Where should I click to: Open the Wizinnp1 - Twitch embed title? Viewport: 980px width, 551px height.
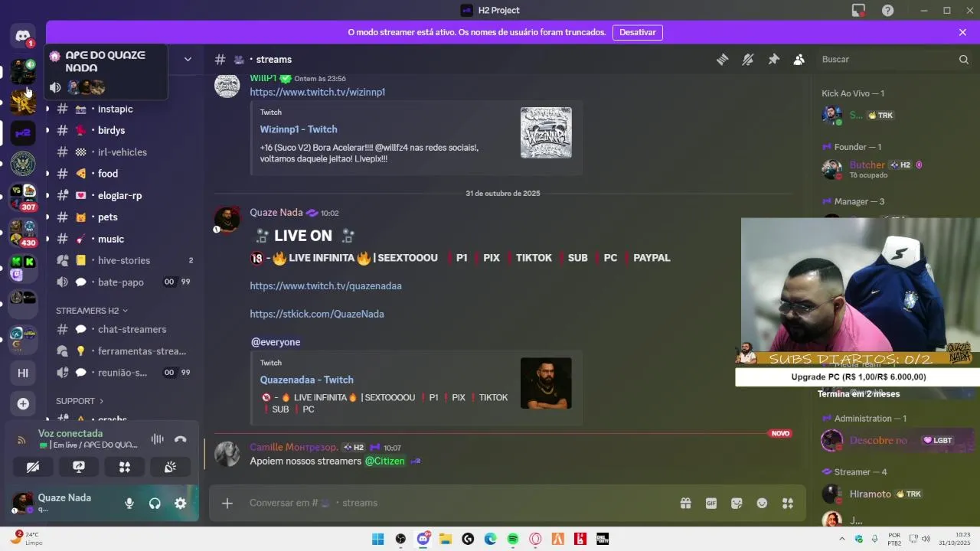(x=299, y=129)
